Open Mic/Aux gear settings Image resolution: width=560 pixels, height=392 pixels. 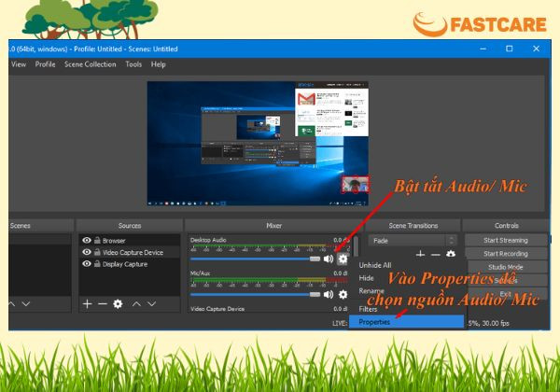pyautogui.click(x=343, y=294)
